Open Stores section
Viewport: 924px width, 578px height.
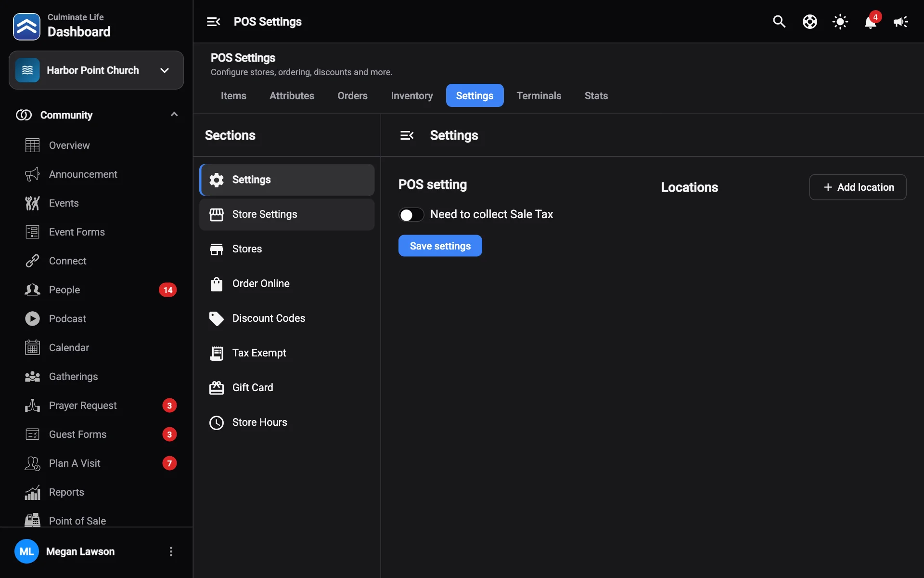[287, 249]
